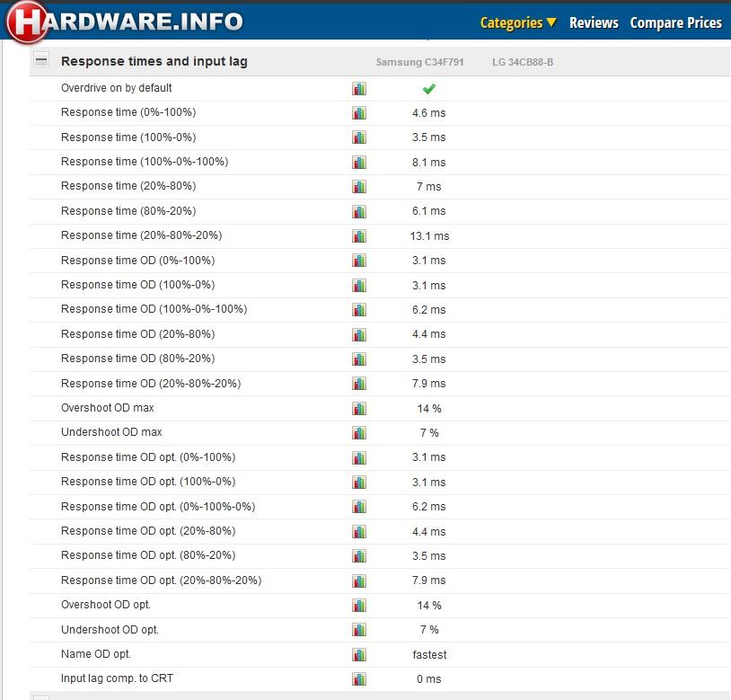Viewport: 731px width, 700px height.
Task: Click the 4.6 ms value
Action: (x=429, y=113)
